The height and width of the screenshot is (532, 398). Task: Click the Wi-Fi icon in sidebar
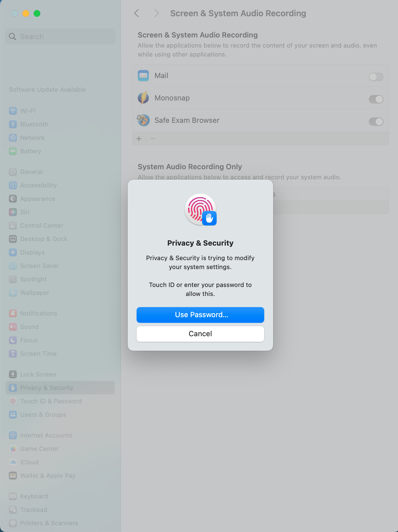coord(13,111)
